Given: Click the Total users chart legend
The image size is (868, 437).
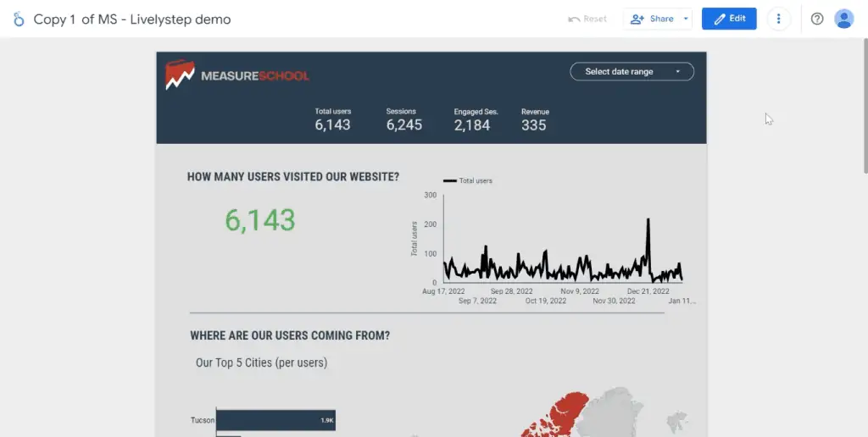Looking at the screenshot, I should 467,181.
